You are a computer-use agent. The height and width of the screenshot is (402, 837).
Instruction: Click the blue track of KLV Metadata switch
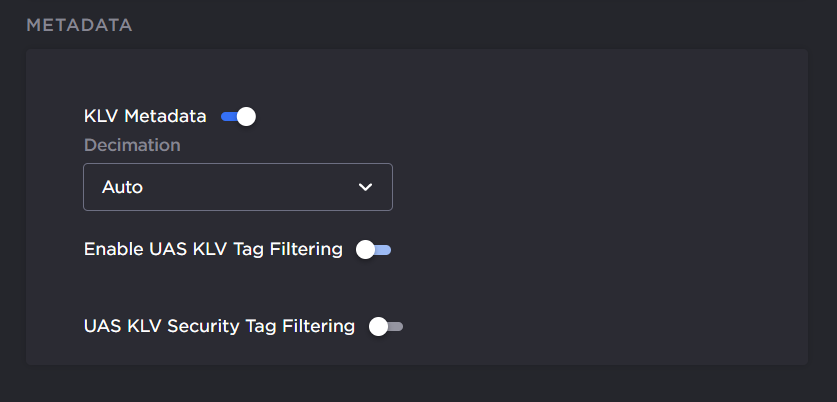[227, 117]
